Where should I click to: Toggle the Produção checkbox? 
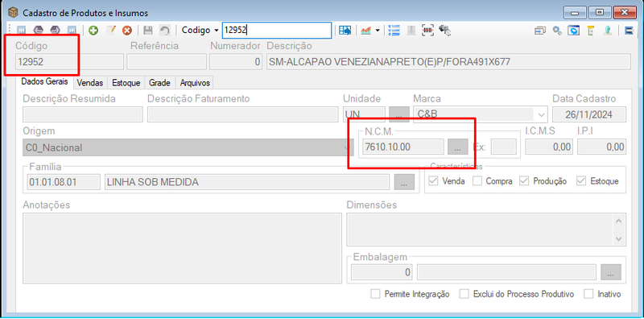pos(524,181)
